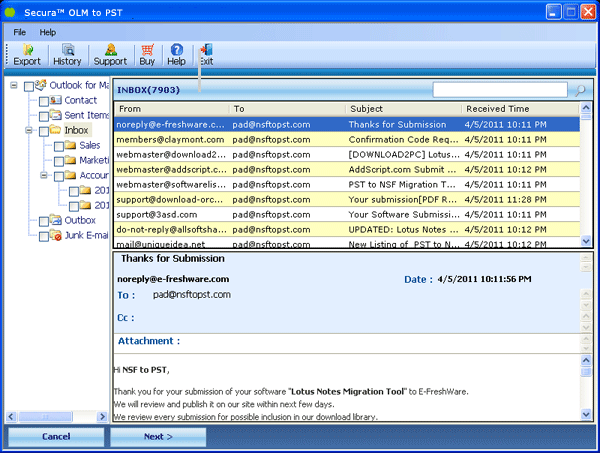Select email from support@3asd.com
The image size is (600, 453).
click(x=347, y=215)
